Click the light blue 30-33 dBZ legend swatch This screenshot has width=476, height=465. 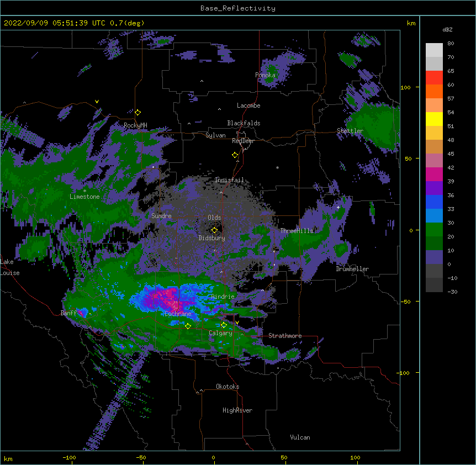click(x=434, y=216)
